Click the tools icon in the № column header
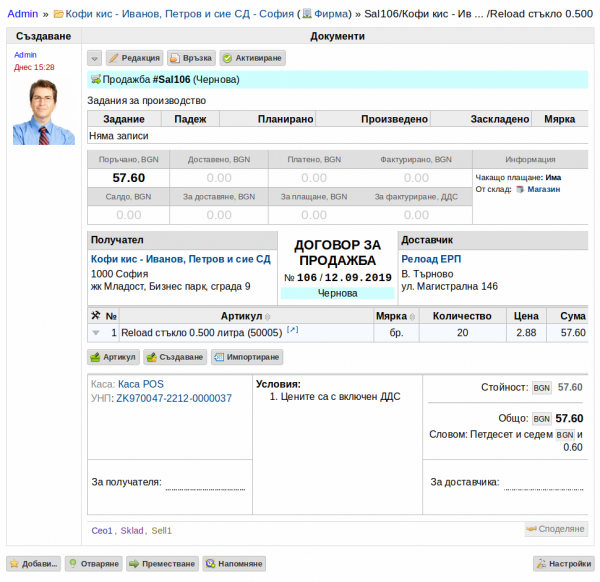The image size is (600, 582). click(96, 316)
